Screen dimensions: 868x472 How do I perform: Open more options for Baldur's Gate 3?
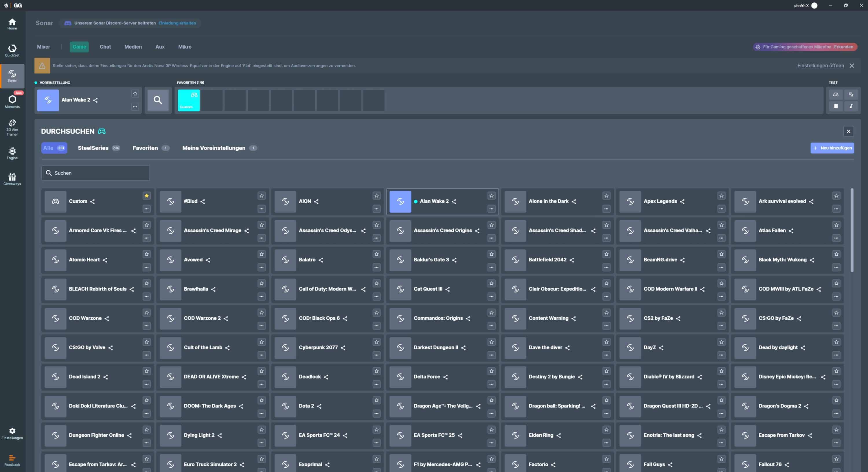tap(491, 267)
